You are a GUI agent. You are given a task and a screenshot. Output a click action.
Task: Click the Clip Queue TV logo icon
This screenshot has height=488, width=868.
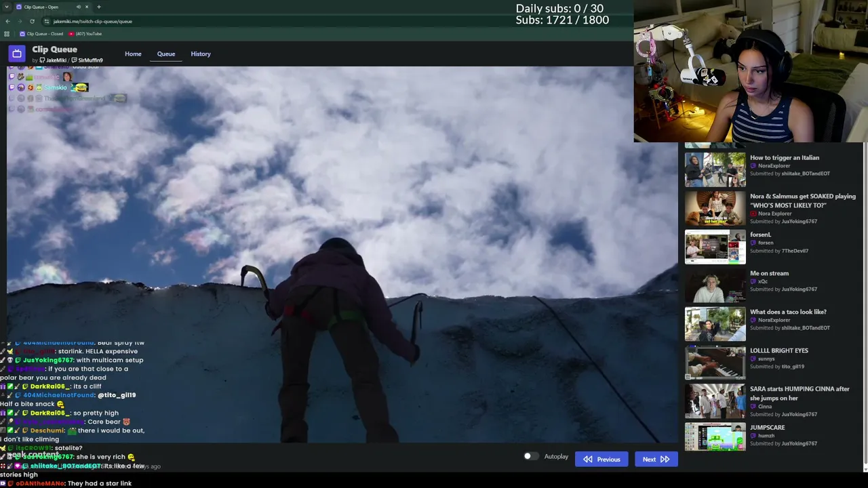pyautogui.click(x=17, y=54)
